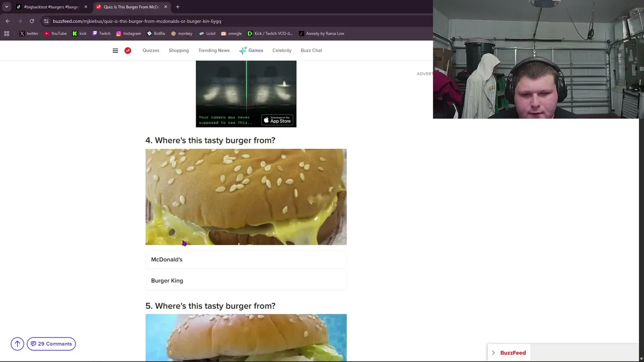Open the Anxiety by Rama Low bookmark
This screenshot has width=644, height=362.
click(x=321, y=34)
